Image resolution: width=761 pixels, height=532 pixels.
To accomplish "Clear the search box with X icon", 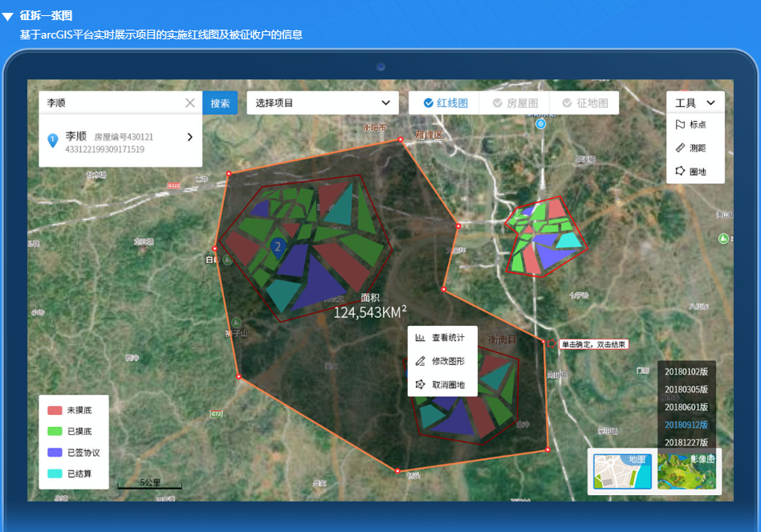I will pos(190,103).
